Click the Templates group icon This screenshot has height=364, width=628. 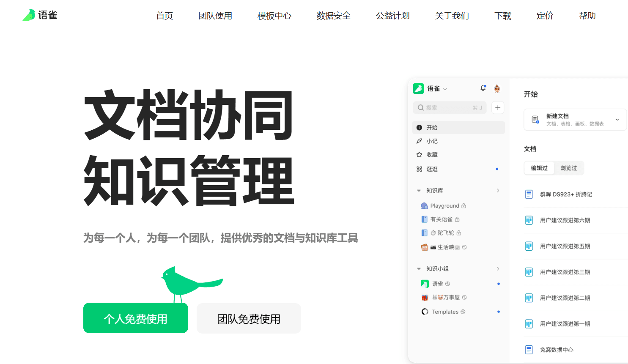(425, 312)
